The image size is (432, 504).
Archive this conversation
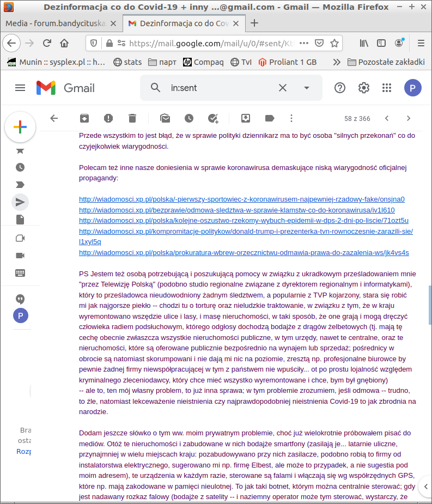(x=84, y=118)
